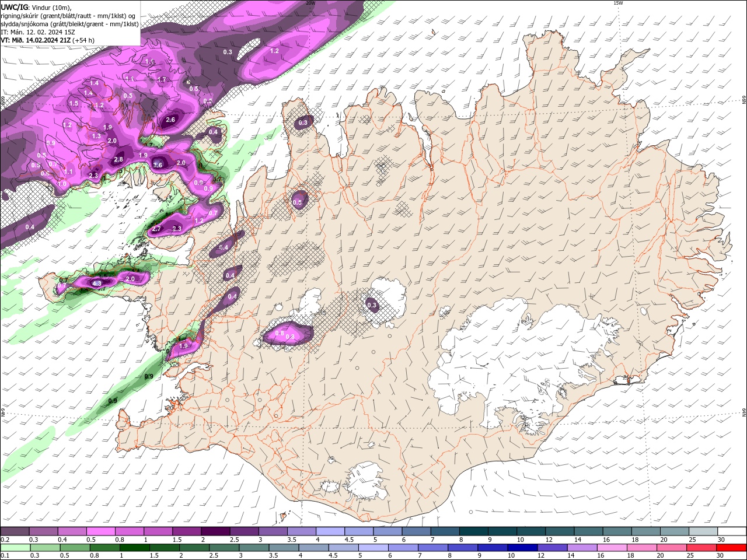Click the 2.7 precipitation value label
This screenshot has height=560, width=747.
point(156,229)
